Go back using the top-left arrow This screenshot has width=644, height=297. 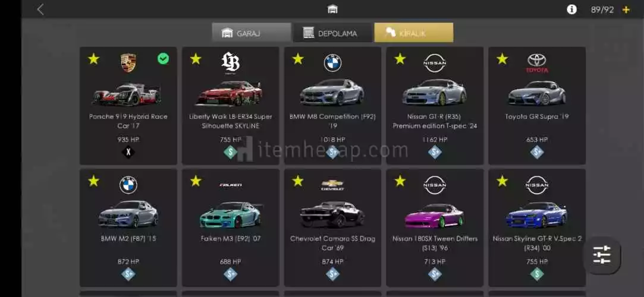click(x=40, y=10)
